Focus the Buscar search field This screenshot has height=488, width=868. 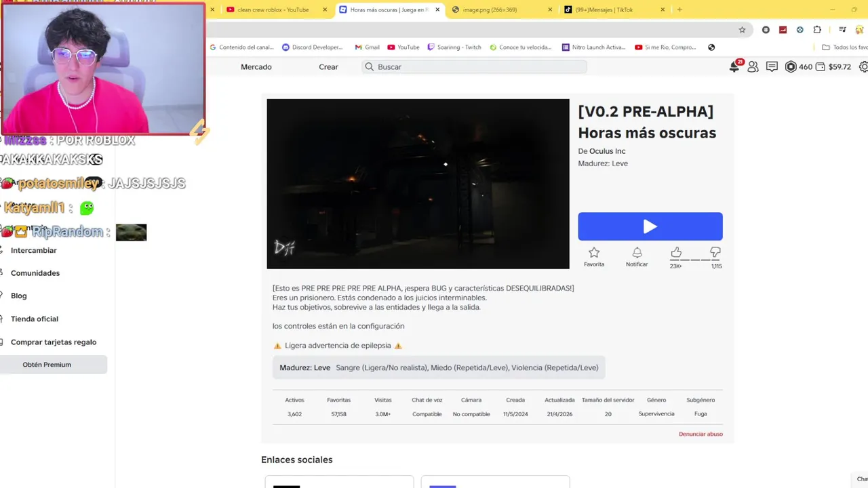[474, 66]
